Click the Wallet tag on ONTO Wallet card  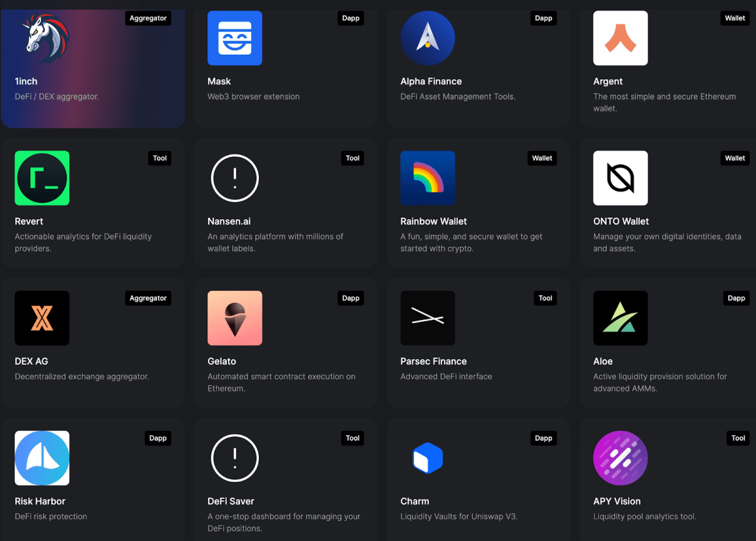[735, 158]
